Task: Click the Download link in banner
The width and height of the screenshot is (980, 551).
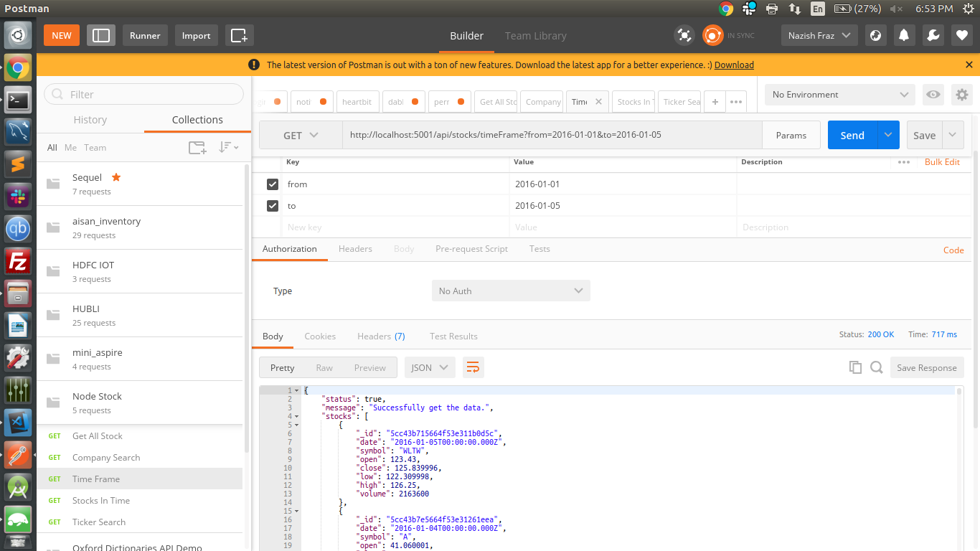Action: click(734, 65)
